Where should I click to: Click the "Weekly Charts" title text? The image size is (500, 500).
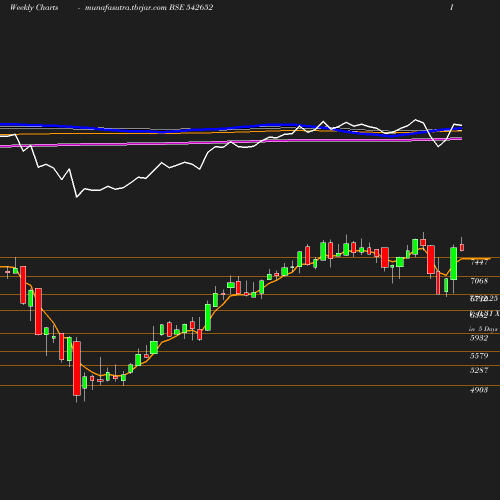pyautogui.click(x=34, y=8)
